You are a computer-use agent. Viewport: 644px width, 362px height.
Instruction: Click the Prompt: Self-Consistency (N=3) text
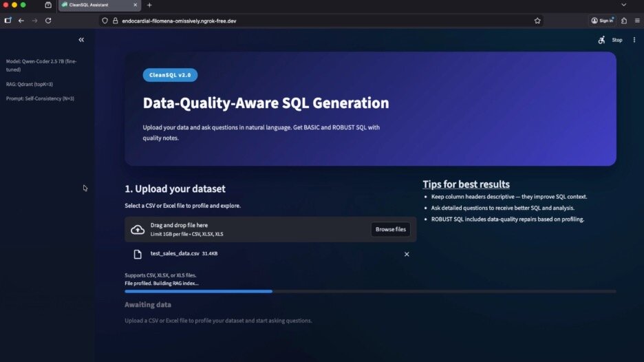(x=40, y=98)
